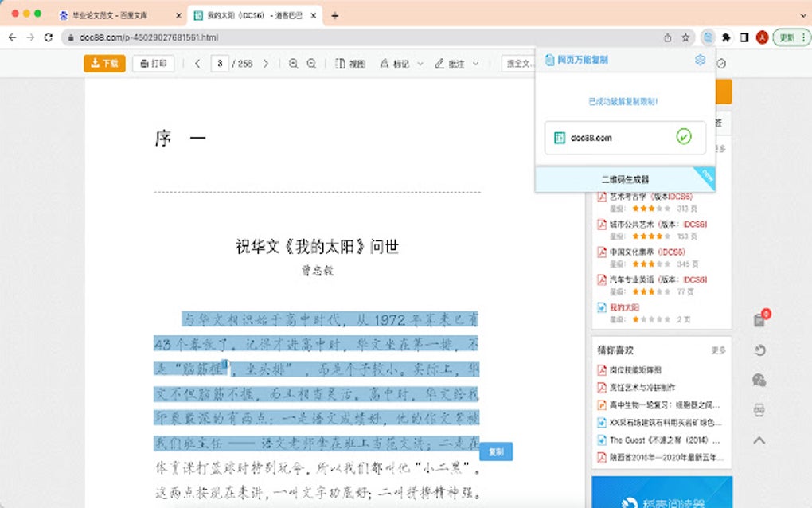Click the history icon in floating sidebar
The height and width of the screenshot is (508, 812).
761,350
